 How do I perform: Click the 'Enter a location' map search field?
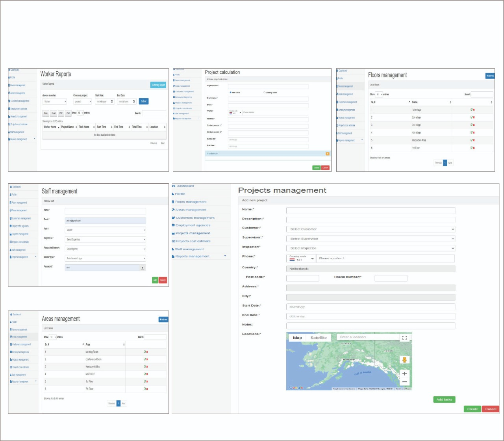pos(367,337)
